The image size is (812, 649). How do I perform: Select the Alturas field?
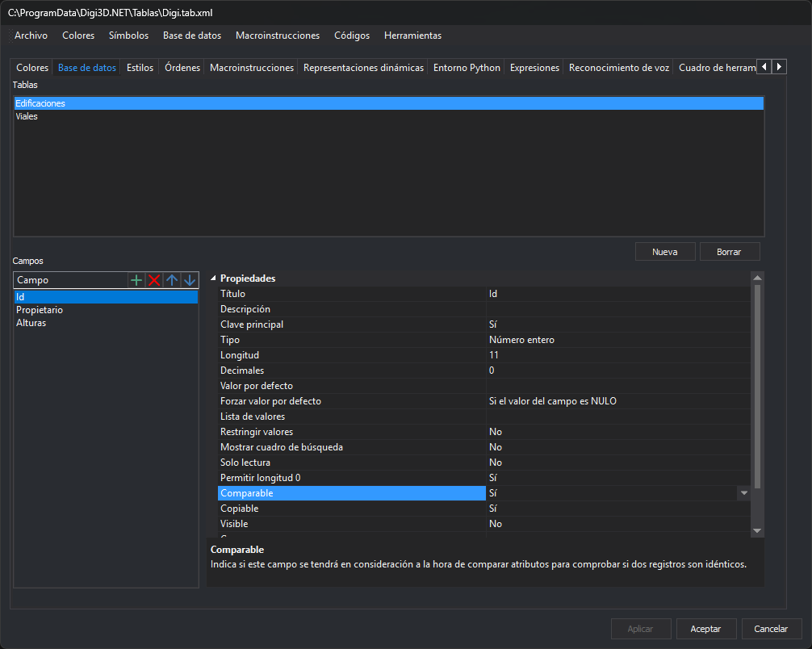[106, 323]
